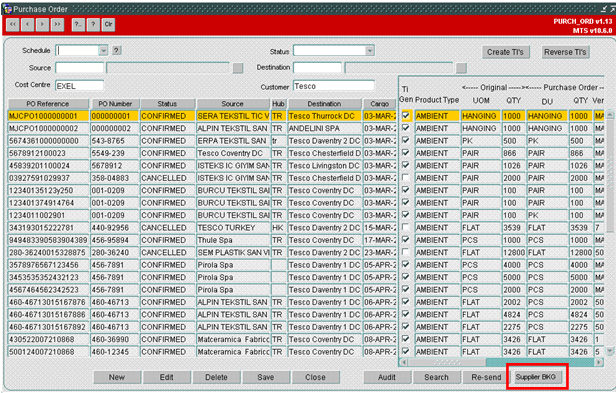
Task: Click the Clr clear toolbar button
Action: 108,25
